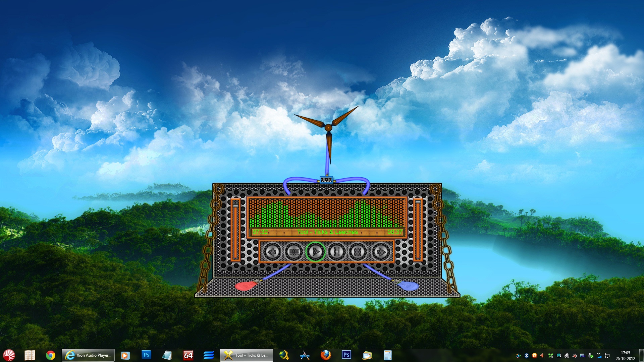Click the track title Tool - Ticks & Leeches
Image resolution: width=644 pixels, height=362 pixels.
[x=328, y=232]
